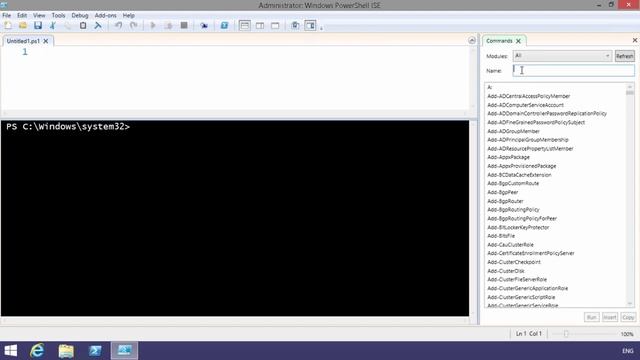The width and height of the screenshot is (640, 360).
Task: Start PowerShell.exe from the blue toolbar icon
Action: coord(224,26)
